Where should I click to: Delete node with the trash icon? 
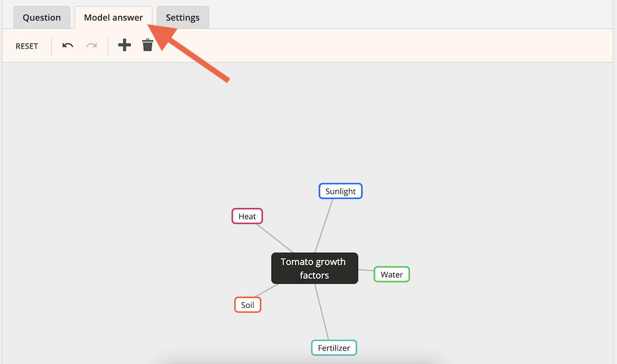pyautogui.click(x=148, y=45)
